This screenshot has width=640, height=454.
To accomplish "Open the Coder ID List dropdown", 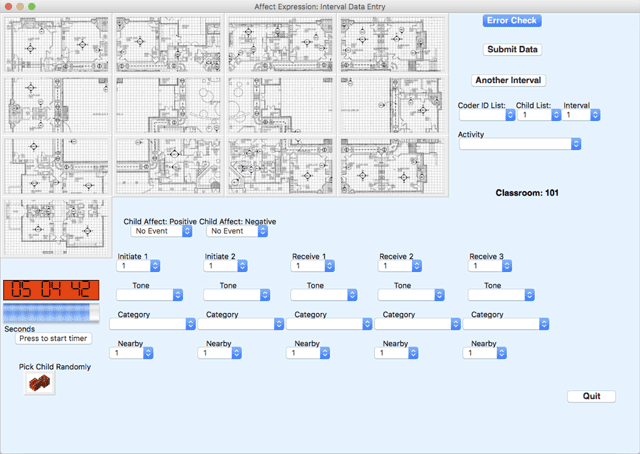I will 486,115.
